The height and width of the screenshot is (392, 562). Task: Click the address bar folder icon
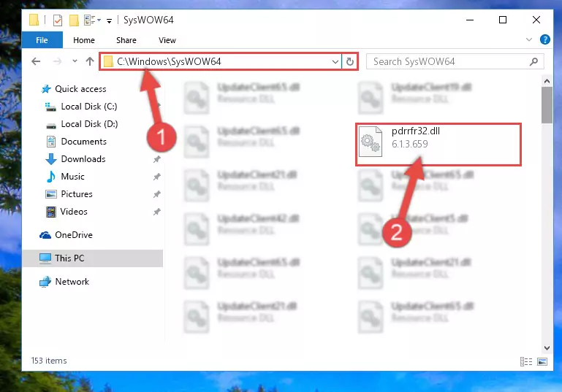[x=108, y=61]
